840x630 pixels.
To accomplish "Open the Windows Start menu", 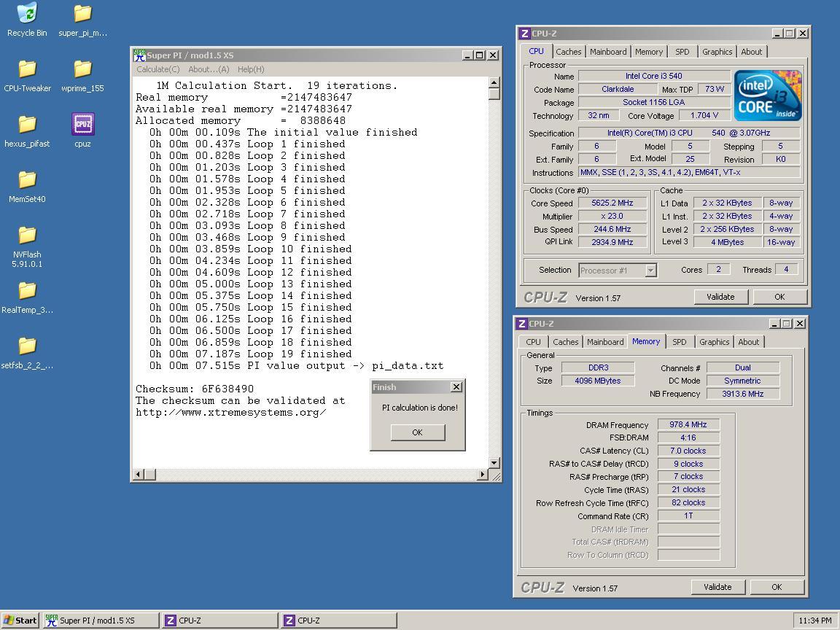I will coord(20,621).
